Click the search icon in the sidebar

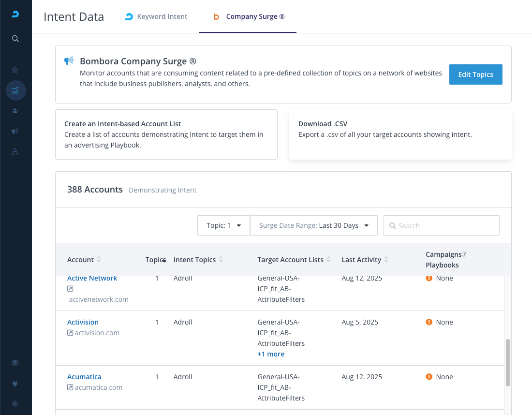(15, 39)
